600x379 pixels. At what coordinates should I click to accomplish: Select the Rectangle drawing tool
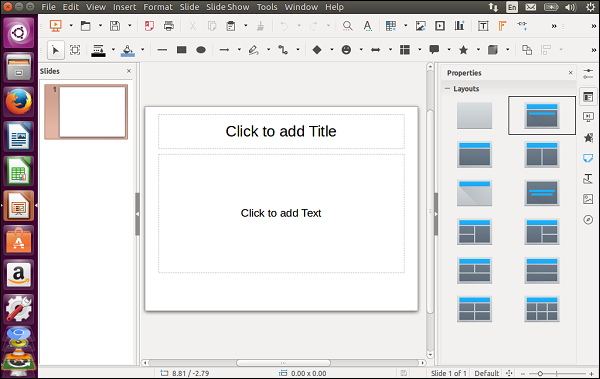(181, 50)
